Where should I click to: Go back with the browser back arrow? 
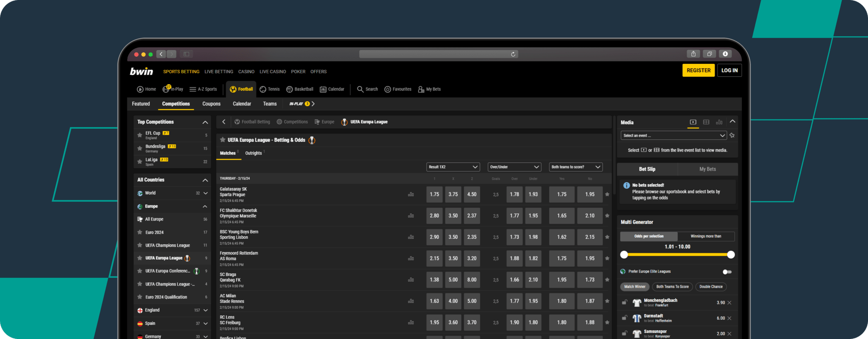161,54
